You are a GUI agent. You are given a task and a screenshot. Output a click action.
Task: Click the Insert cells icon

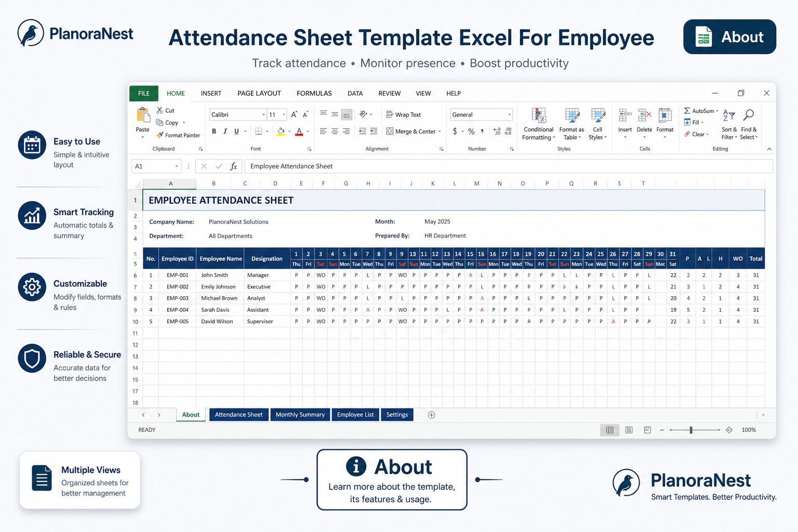click(x=625, y=115)
